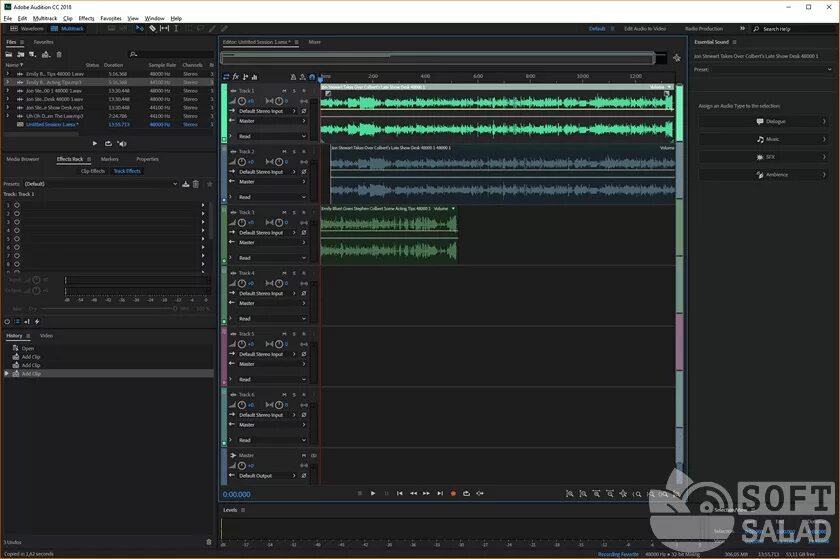Toggle effects rack main power button
The image size is (840, 559).
(7, 322)
